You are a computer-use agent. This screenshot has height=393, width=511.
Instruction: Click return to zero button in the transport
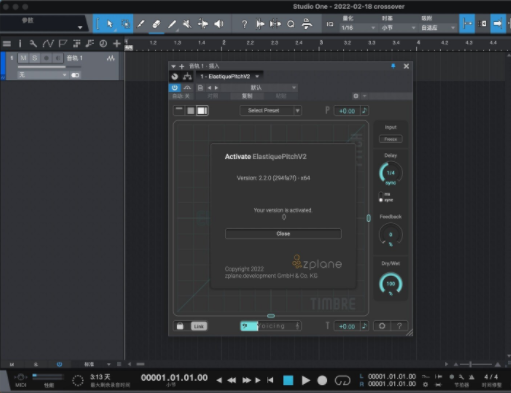tap(270, 380)
